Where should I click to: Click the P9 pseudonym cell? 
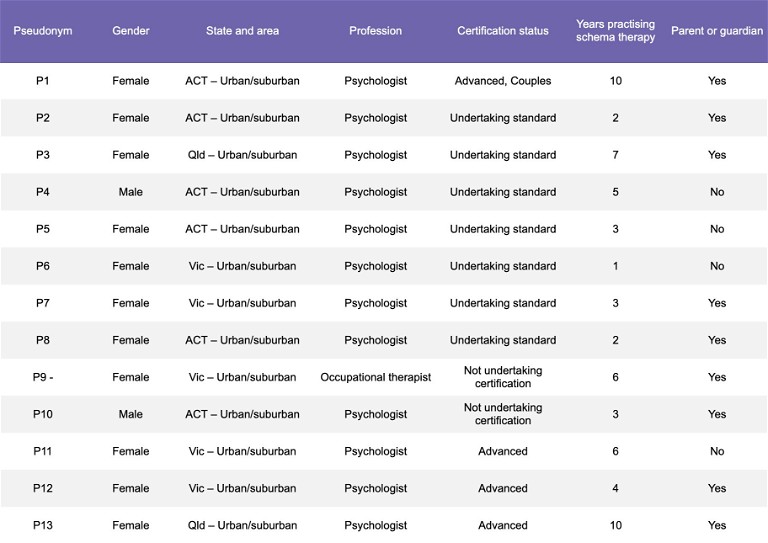(43, 377)
